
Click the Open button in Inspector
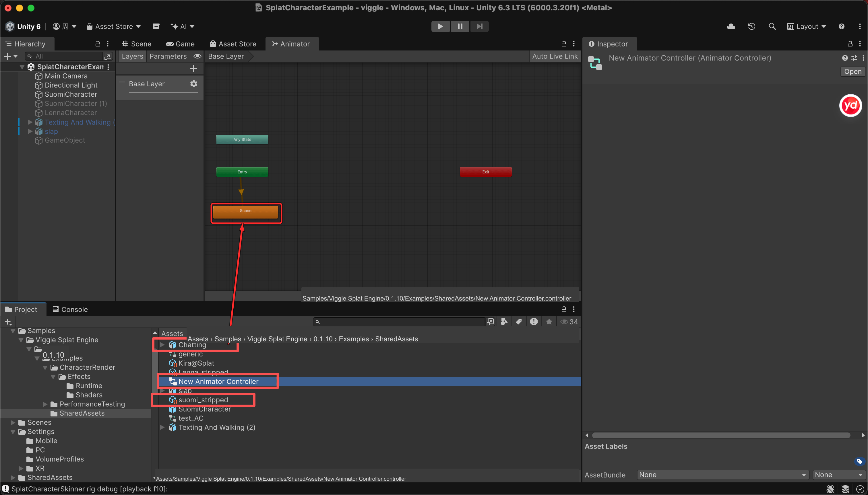(853, 71)
